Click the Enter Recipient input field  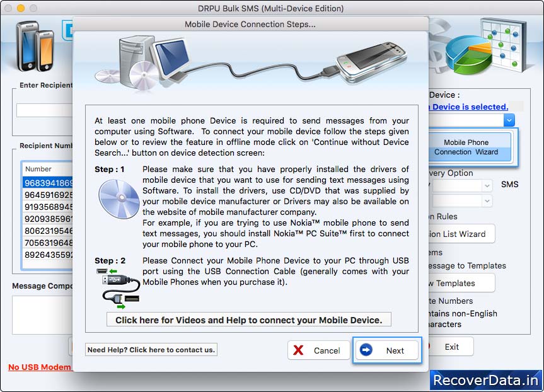coord(44,110)
